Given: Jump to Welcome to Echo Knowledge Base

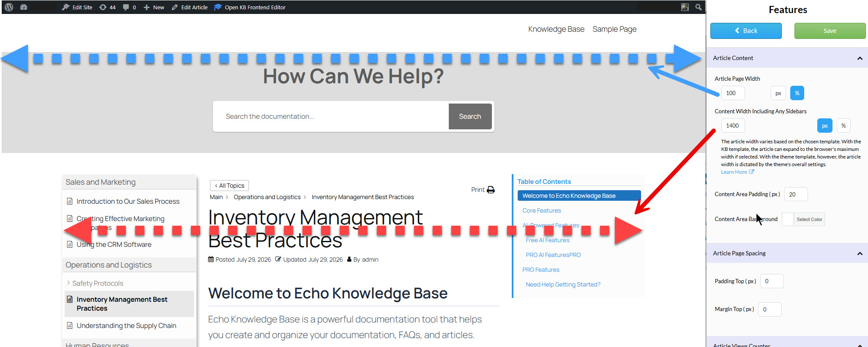Looking at the screenshot, I should point(579,196).
